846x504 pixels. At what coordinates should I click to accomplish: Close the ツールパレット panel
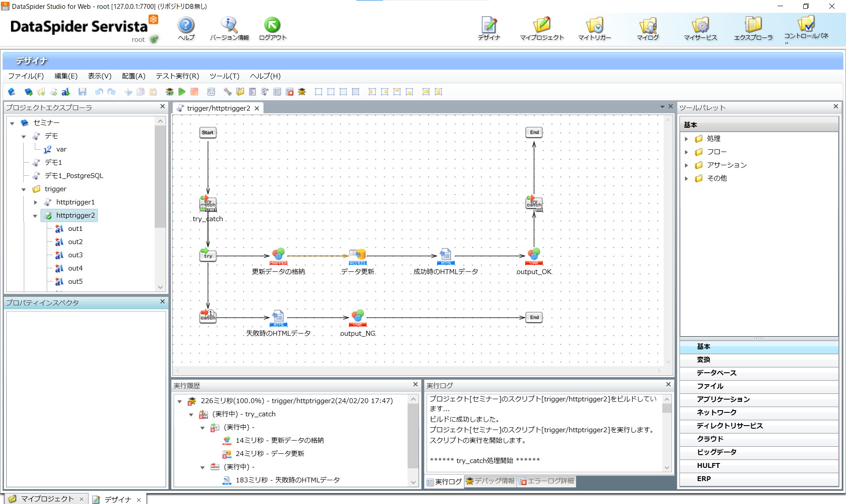click(x=836, y=107)
